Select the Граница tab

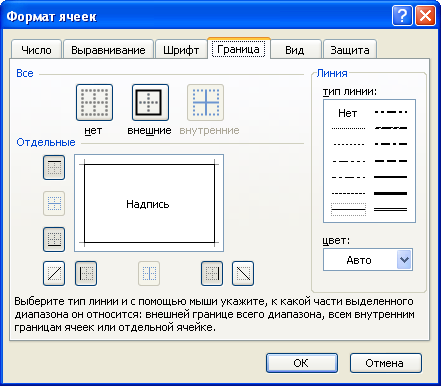point(238,49)
